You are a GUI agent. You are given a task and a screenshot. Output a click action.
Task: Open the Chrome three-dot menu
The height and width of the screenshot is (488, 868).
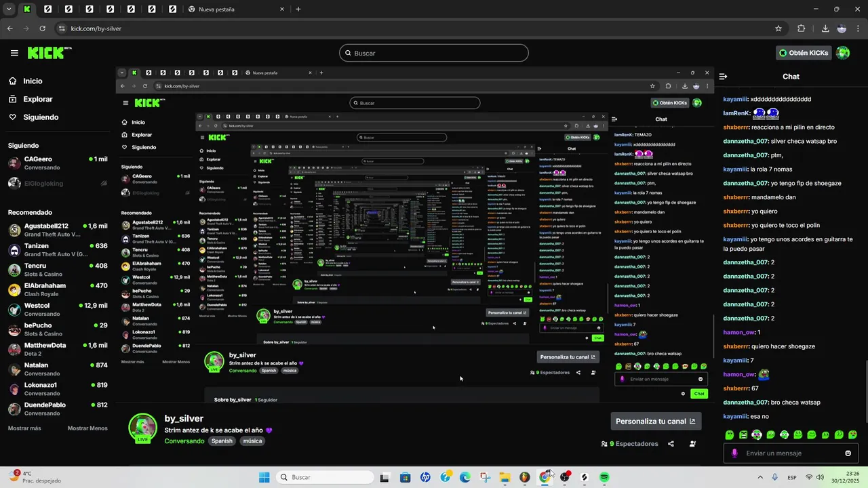(x=859, y=28)
